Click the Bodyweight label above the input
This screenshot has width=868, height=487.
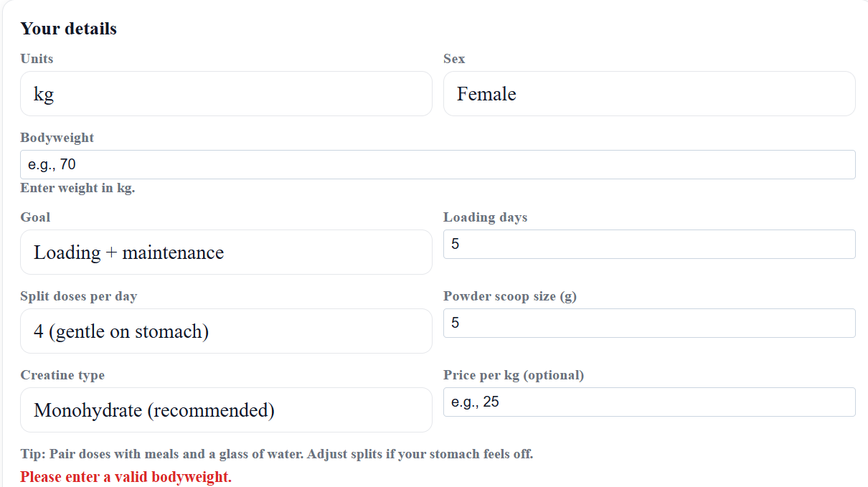[57, 137]
